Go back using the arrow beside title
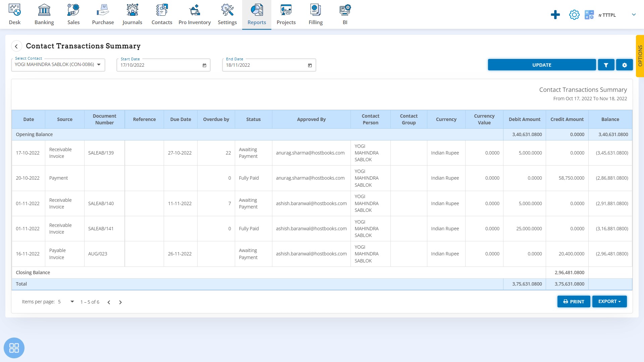Screen dimensions: 644x362 (x=16, y=46)
